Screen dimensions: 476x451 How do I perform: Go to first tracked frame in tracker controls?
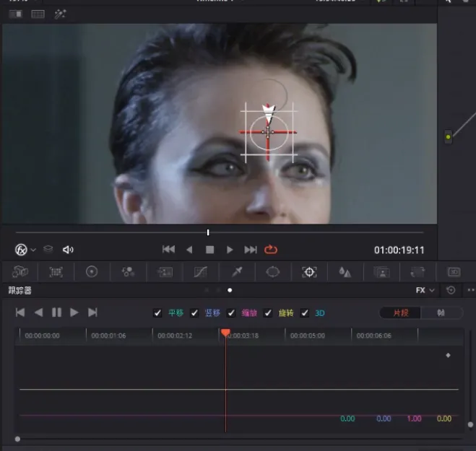tap(20, 312)
